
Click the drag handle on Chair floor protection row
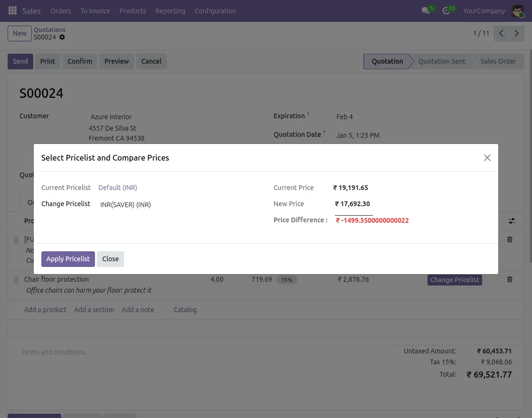[x=16, y=280]
